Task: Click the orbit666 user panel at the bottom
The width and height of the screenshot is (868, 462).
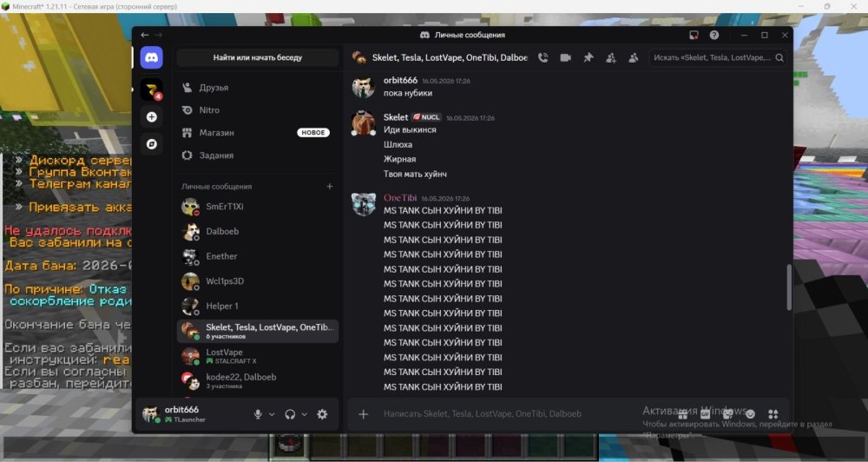Action: coord(191,414)
